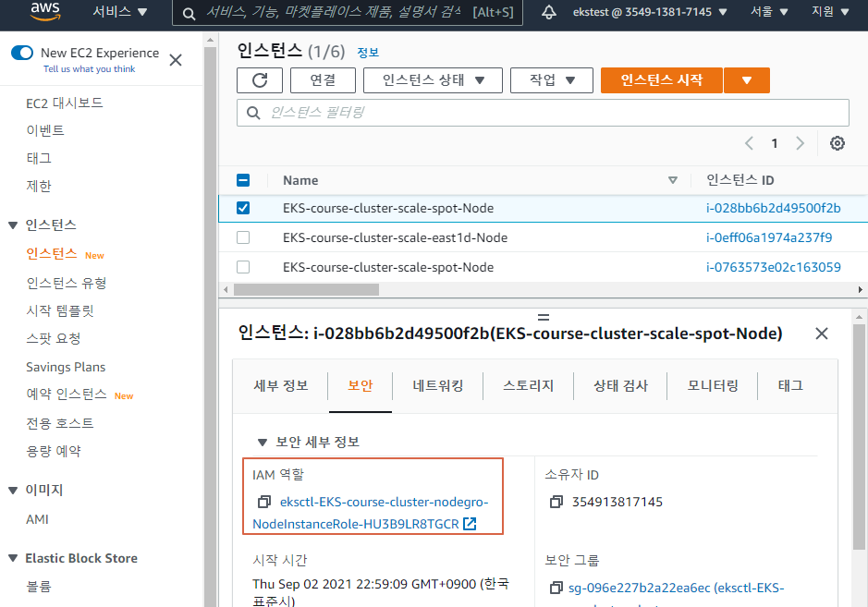Open the eksctl NodeInstanceRole IAM role link
The image size is (868, 607).
[x=370, y=513]
